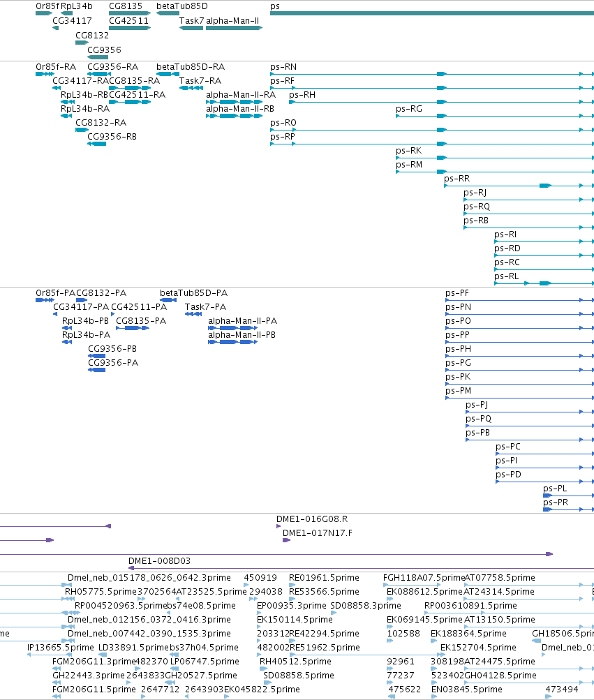The image size is (594, 700).
Task: Open the CG8132-RA transcript
Action: 101,123
